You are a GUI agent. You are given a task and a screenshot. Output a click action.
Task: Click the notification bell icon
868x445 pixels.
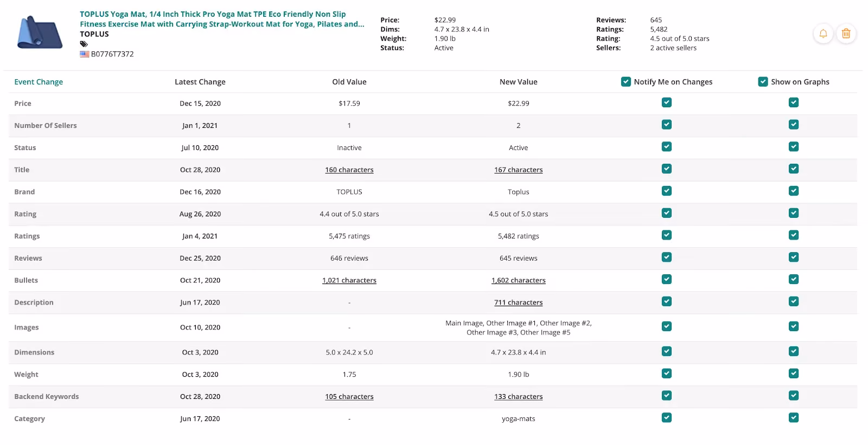[823, 34]
